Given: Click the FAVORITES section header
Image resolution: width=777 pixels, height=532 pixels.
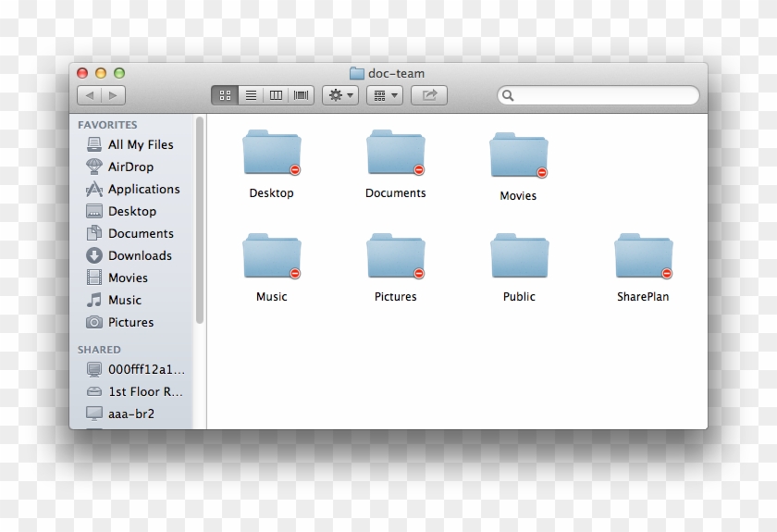Looking at the screenshot, I should (107, 125).
